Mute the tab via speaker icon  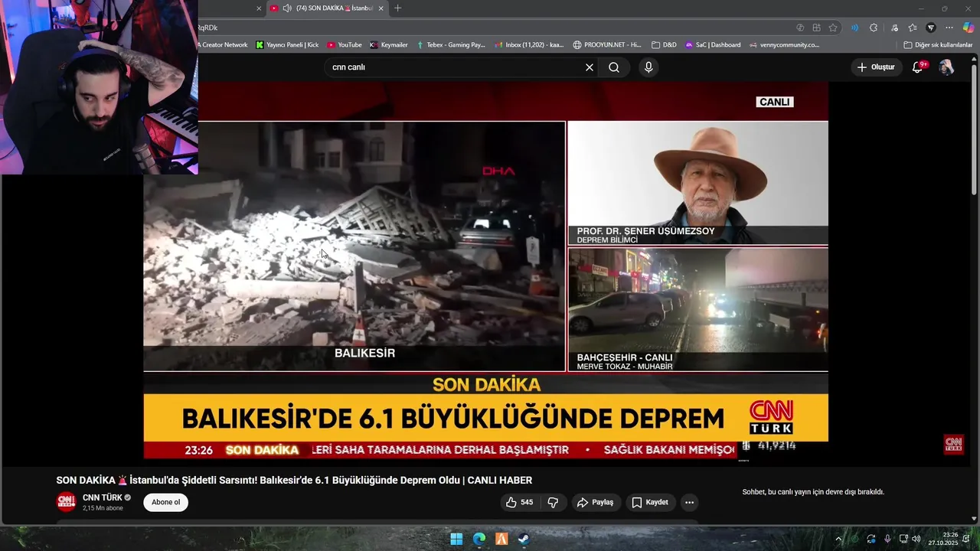[x=287, y=8]
